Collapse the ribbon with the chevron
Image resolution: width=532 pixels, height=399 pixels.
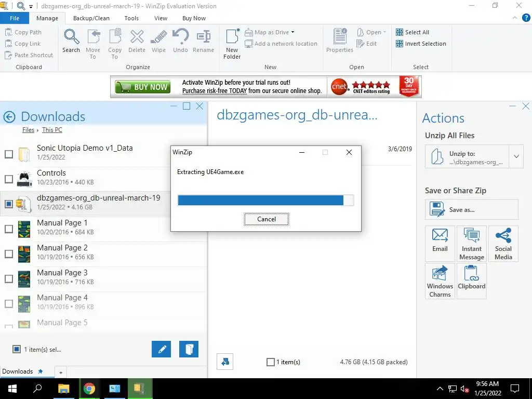[515, 18]
